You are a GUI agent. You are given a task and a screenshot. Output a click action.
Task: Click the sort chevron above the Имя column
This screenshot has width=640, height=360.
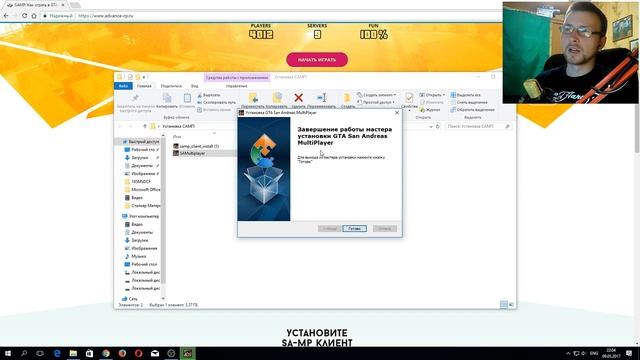tap(214, 133)
